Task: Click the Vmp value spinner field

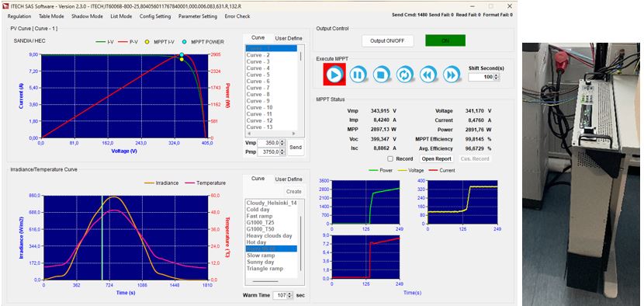Action: pyautogui.click(x=271, y=143)
